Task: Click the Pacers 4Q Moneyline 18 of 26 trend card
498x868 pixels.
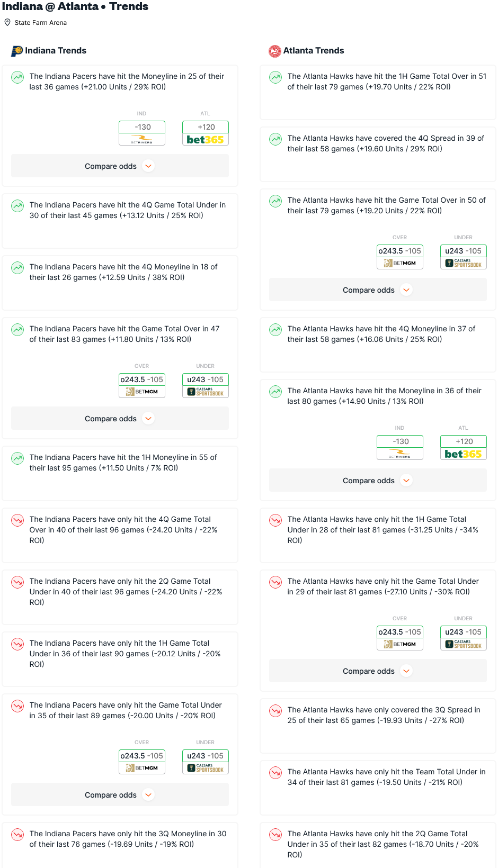Action: (x=120, y=283)
